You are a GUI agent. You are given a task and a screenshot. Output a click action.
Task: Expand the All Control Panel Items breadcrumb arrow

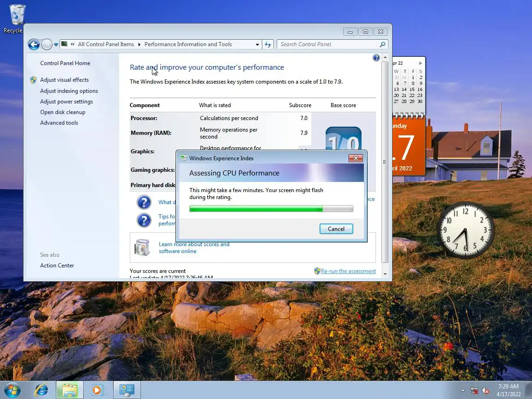click(x=139, y=44)
